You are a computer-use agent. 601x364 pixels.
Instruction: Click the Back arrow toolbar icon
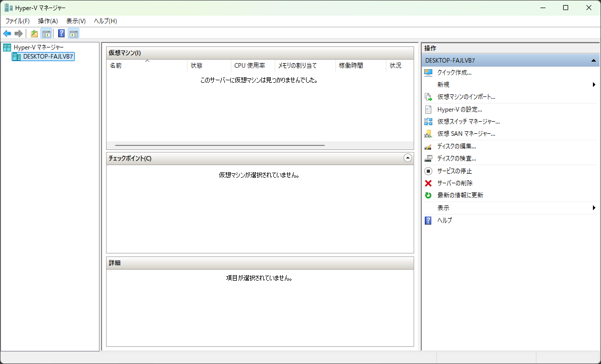tap(7, 34)
